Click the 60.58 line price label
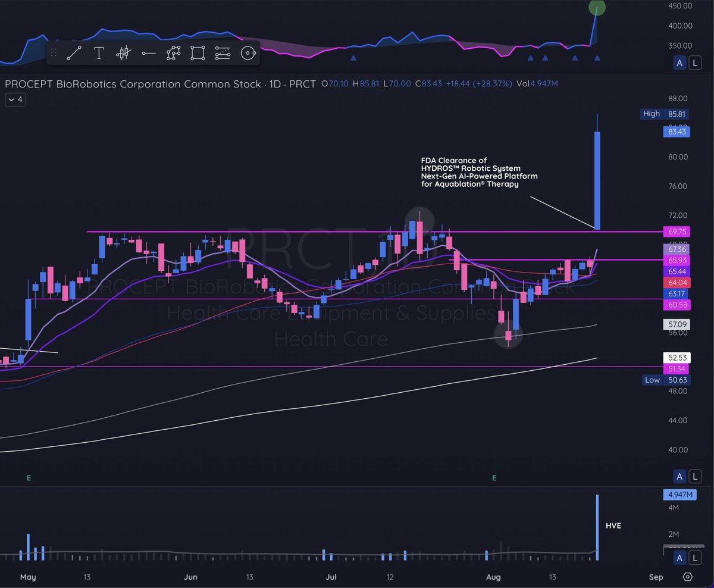714x588 pixels. [676, 305]
